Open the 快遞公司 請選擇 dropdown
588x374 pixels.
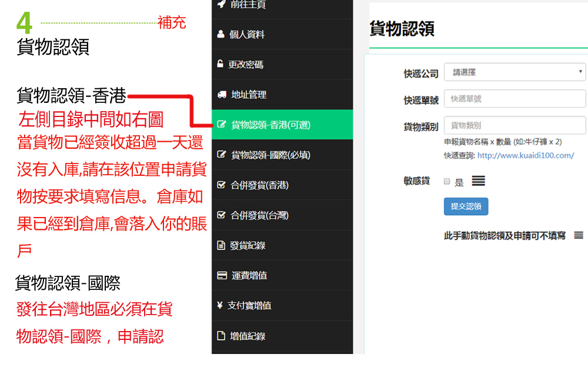(514, 72)
